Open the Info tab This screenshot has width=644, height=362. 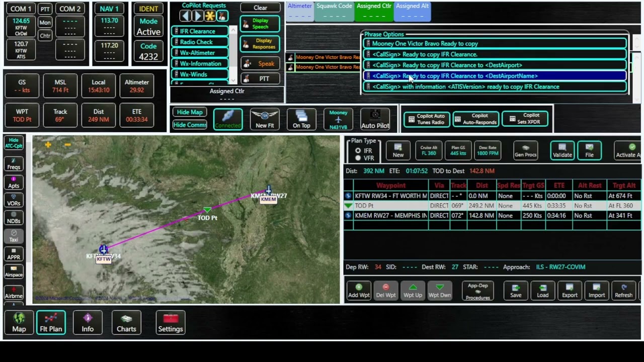pos(88,322)
